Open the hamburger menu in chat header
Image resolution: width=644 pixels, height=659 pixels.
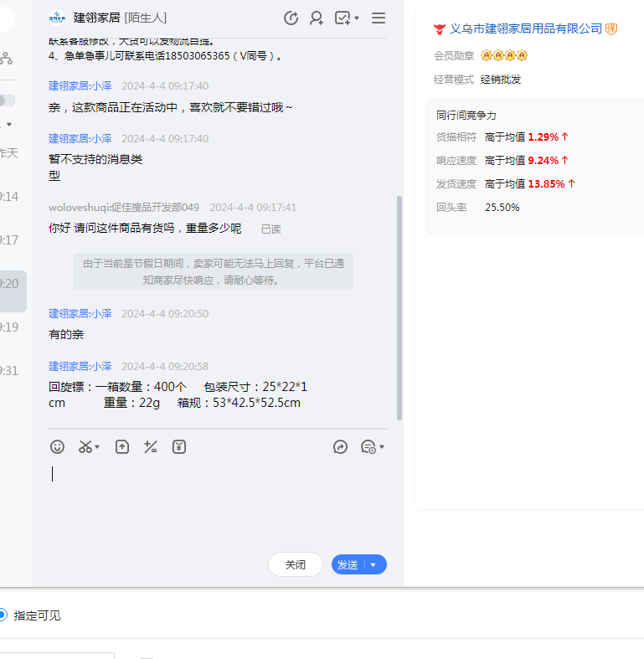(x=379, y=18)
